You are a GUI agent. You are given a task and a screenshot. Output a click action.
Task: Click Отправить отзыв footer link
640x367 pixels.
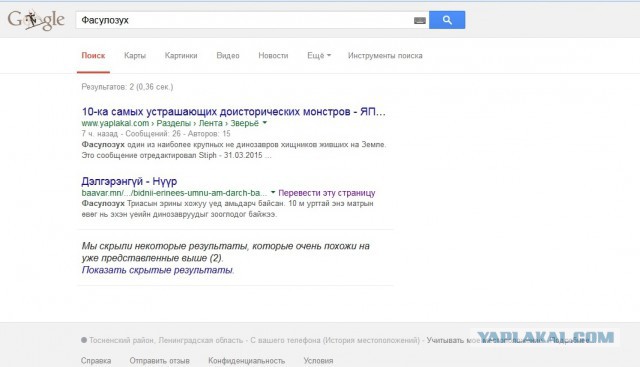click(x=160, y=361)
